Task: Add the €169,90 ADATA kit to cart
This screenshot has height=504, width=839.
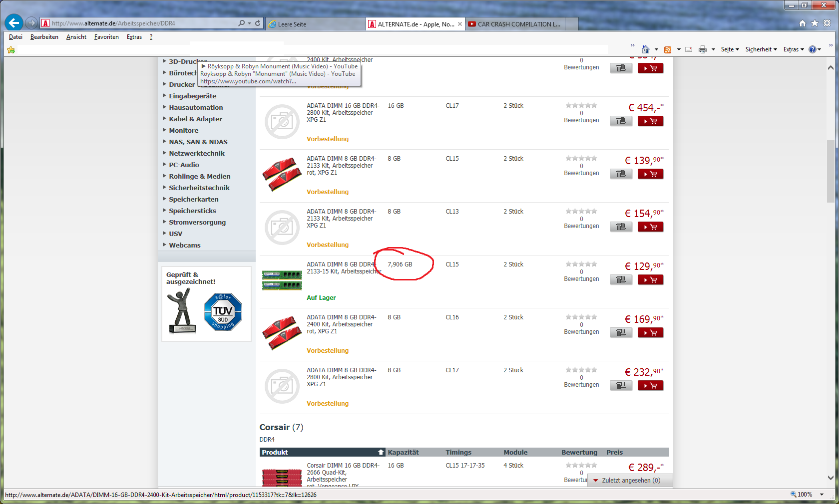Action: click(x=650, y=333)
